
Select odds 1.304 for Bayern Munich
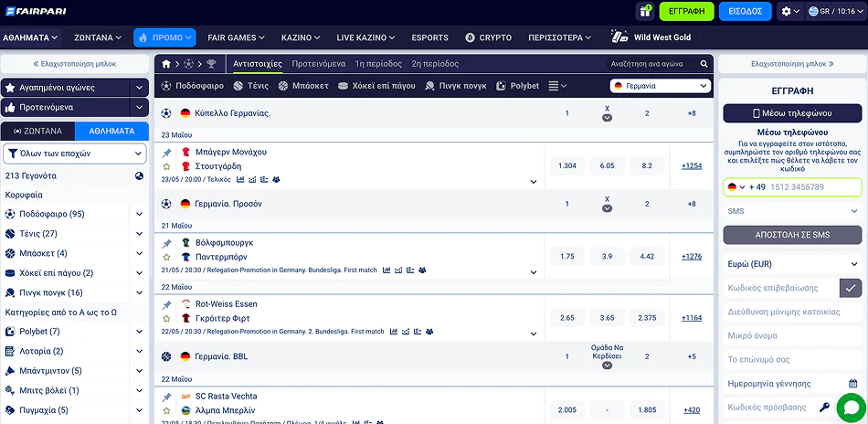567,165
